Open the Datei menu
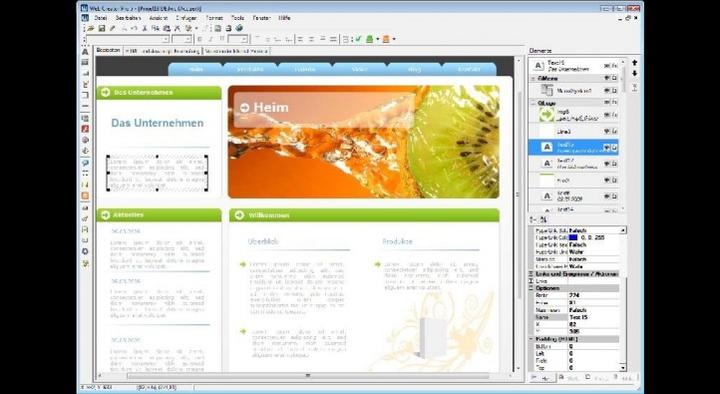 (x=100, y=18)
